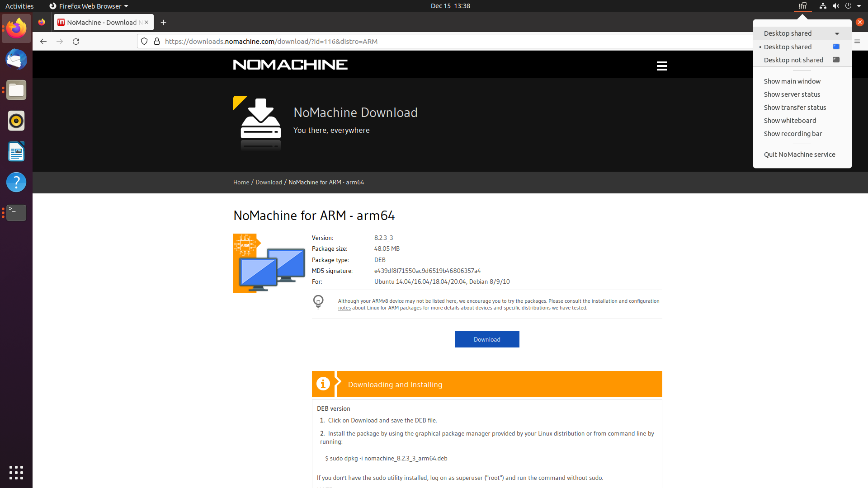Collapse the Desktop shared submenu header
Screen dimensions: 868x488
pos(802,33)
